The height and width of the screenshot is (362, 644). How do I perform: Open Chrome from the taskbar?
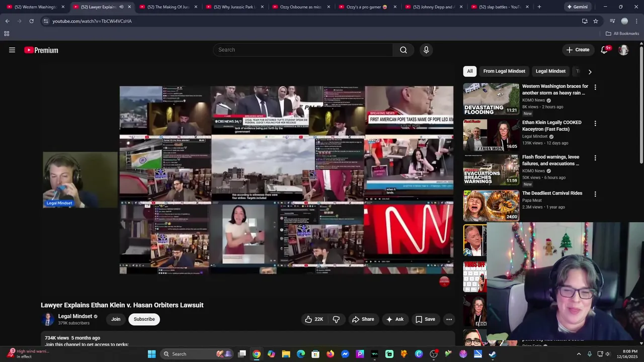pos(257,354)
